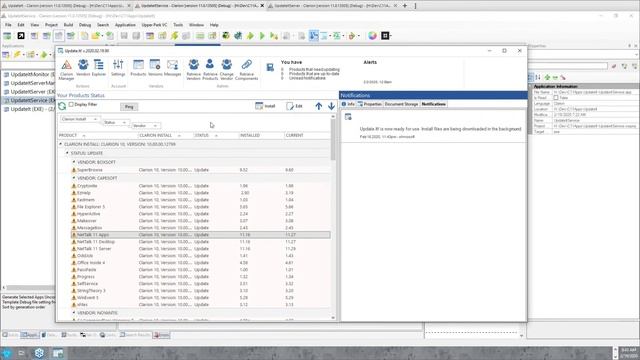
Task: Click the black arrow icon in Clarion toolbar
Action: [x=21, y=36]
